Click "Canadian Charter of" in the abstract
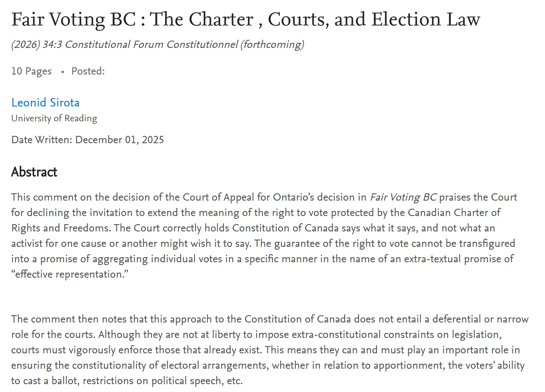Viewport: 545px width, 392px height. [x=454, y=213]
